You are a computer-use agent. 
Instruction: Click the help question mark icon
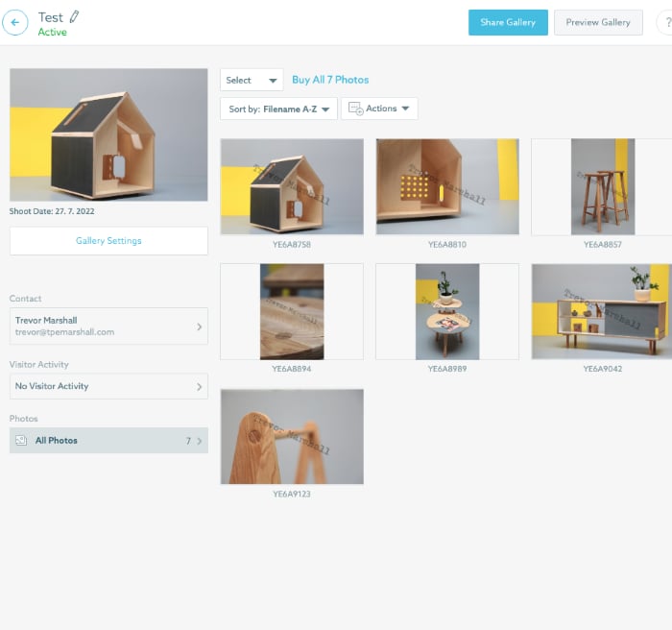(x=665, y=22)
